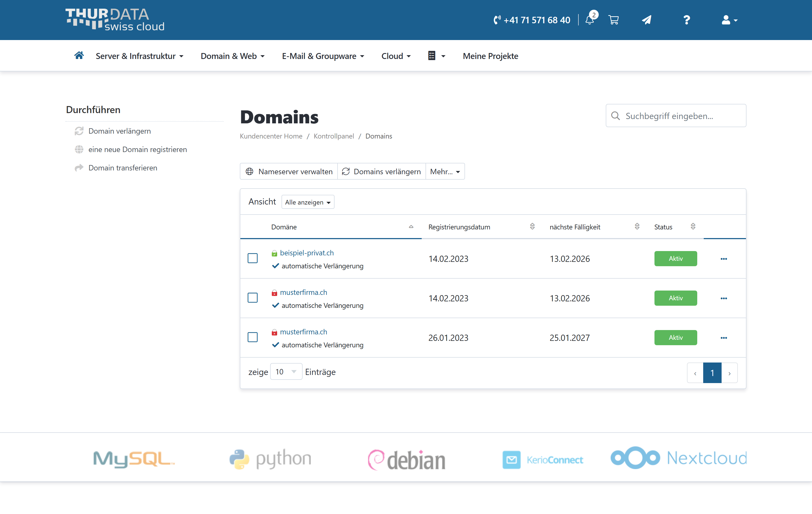Go to pagination page 1

(x=712, y=373)
